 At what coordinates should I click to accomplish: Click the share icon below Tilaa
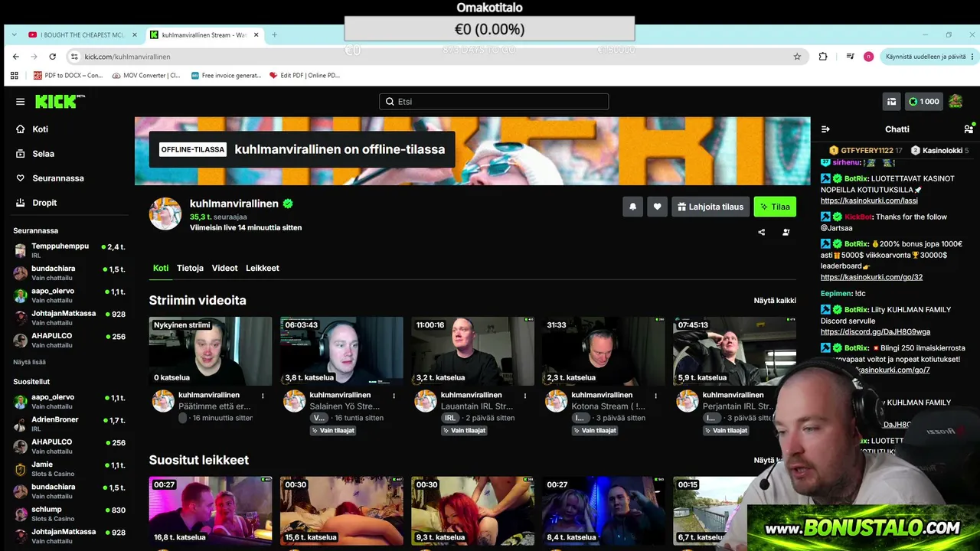point(761,232)
